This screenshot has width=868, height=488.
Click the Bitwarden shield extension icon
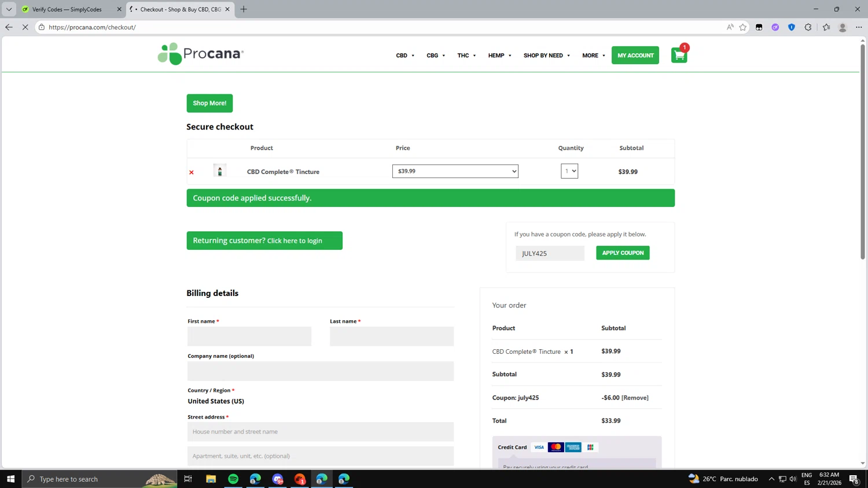coord(792,27)
